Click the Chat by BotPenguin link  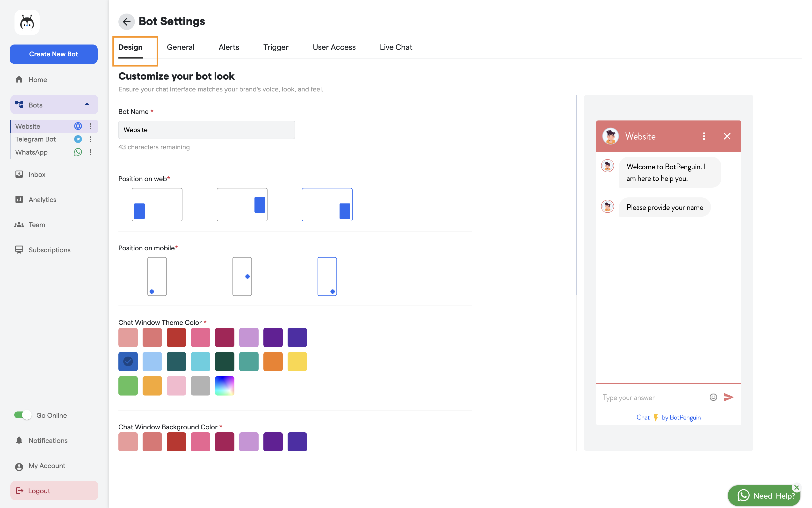(668, 417)
